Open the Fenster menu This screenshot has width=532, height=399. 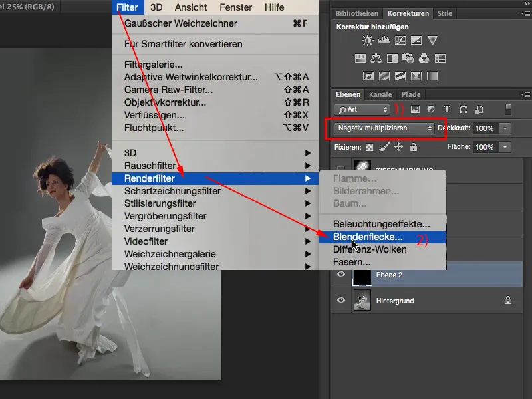[236, 7]
